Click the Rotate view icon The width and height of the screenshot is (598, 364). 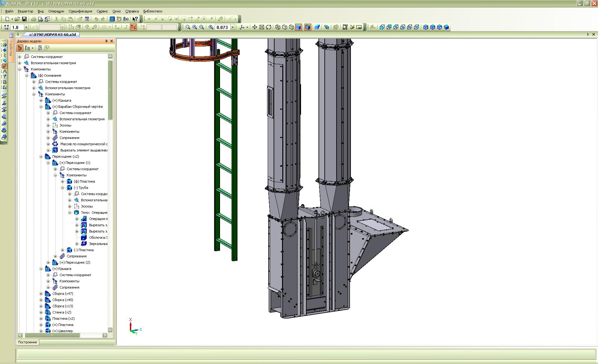pyautogui.click(x=269, y=27)
